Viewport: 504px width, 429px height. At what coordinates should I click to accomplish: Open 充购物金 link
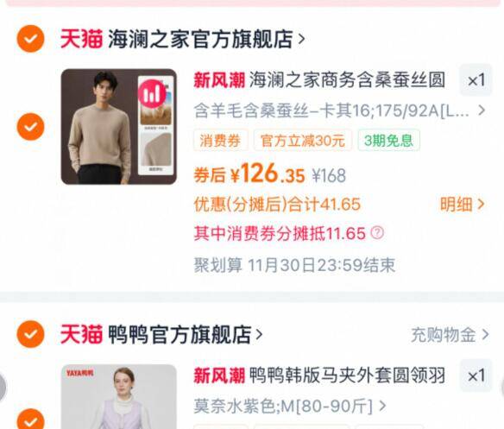(x=450, y=335)
